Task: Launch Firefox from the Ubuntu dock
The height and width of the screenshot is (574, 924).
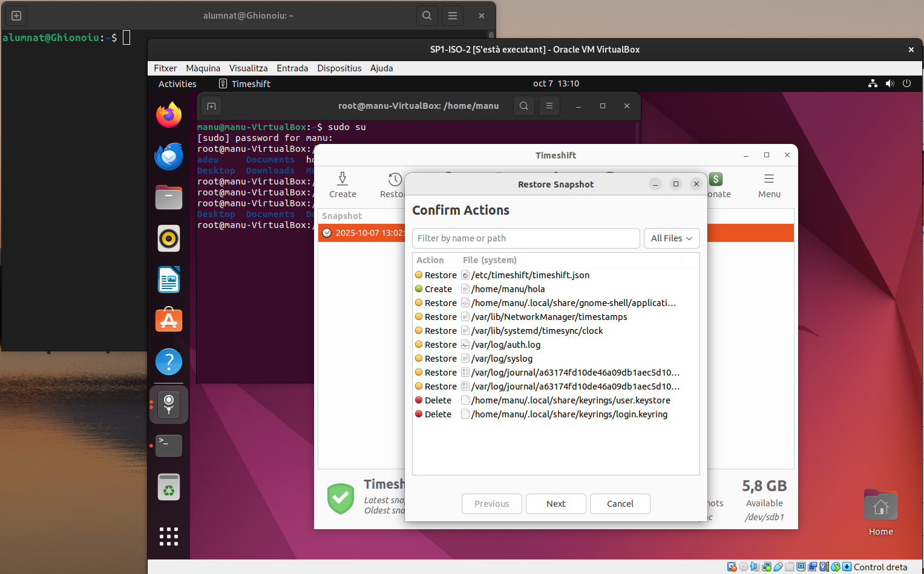Action: click(x=169, y=115)
